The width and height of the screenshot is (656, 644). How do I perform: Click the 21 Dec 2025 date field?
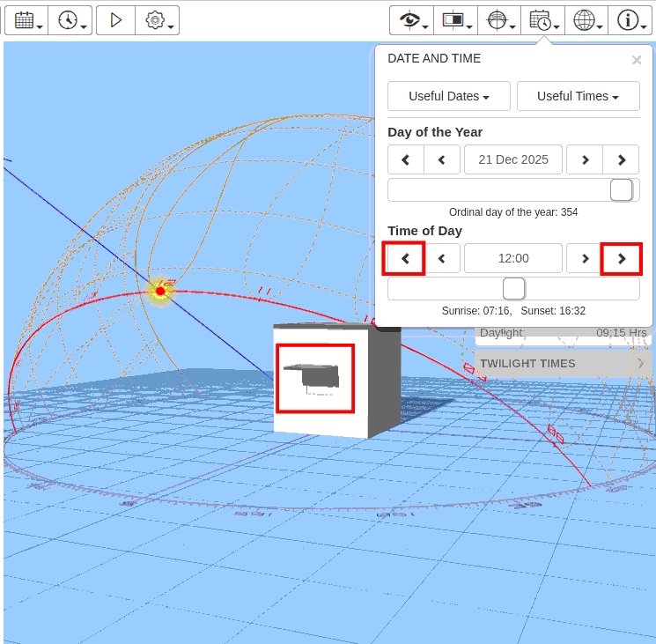tap(513, 159)
